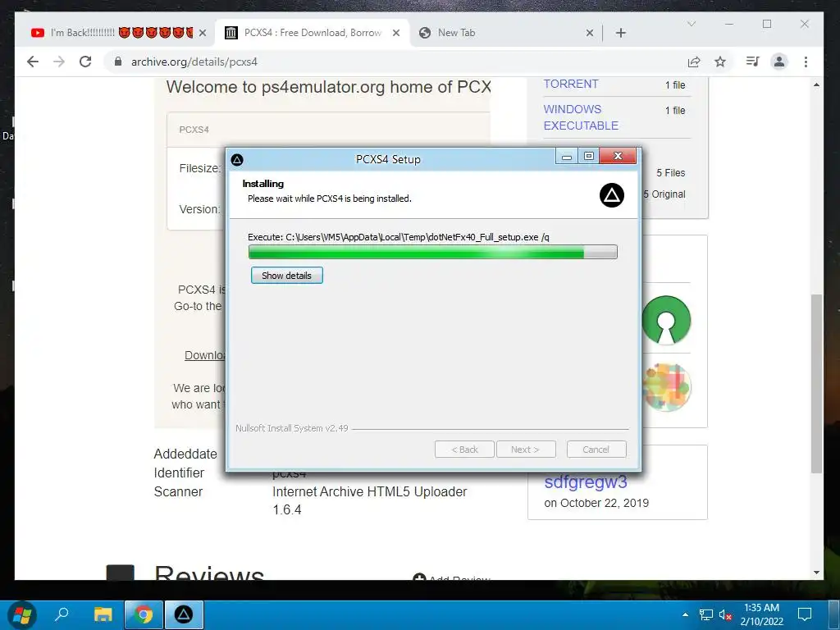Screen dimensions: 840x630
Task: Click the PCXS4 installer taskbar icon
Action: (184, 614)
